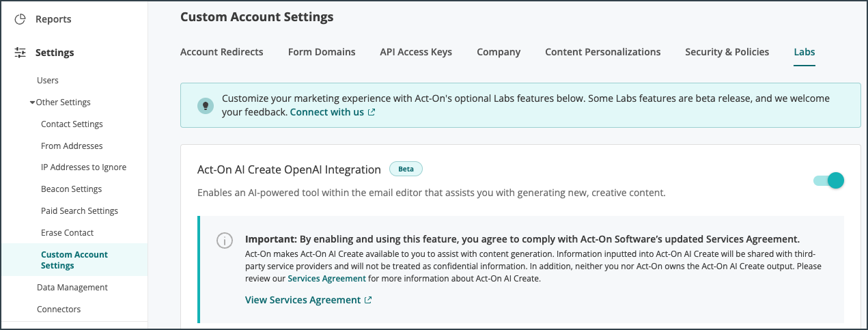868x330 pixels.
Task: Go to Paid Search Settings
Action: pyautogui.click(x=79, y=211)
